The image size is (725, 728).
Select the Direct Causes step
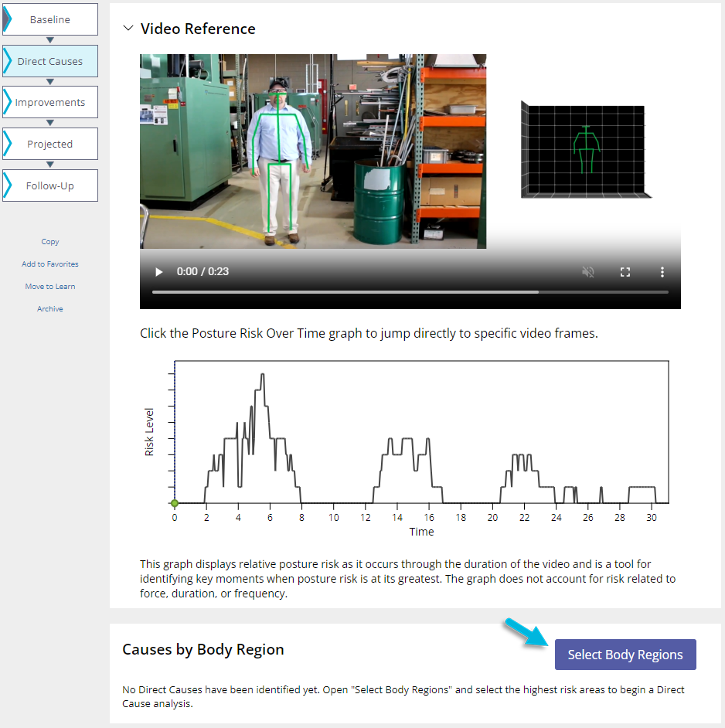50,61
